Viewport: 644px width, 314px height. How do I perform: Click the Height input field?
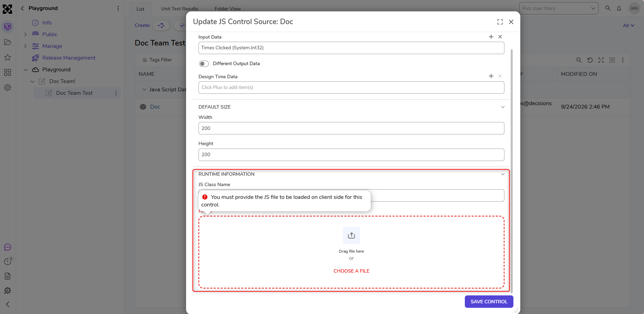[x=351, y=155]
